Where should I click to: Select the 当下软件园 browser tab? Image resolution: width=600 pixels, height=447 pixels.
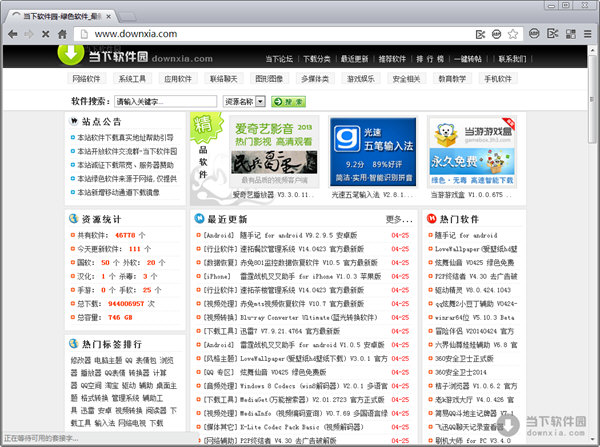[x=61, y=16]
